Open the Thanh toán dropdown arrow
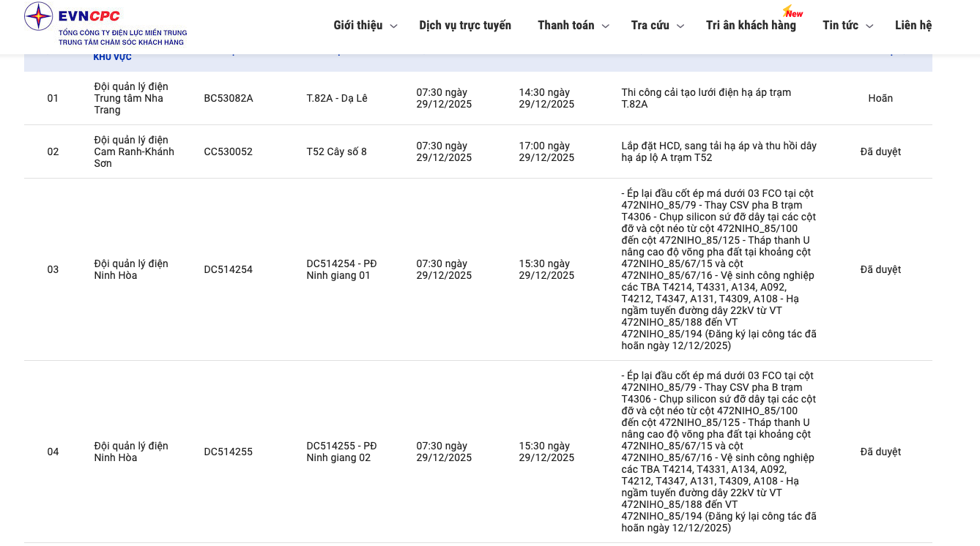 point(605,26)
